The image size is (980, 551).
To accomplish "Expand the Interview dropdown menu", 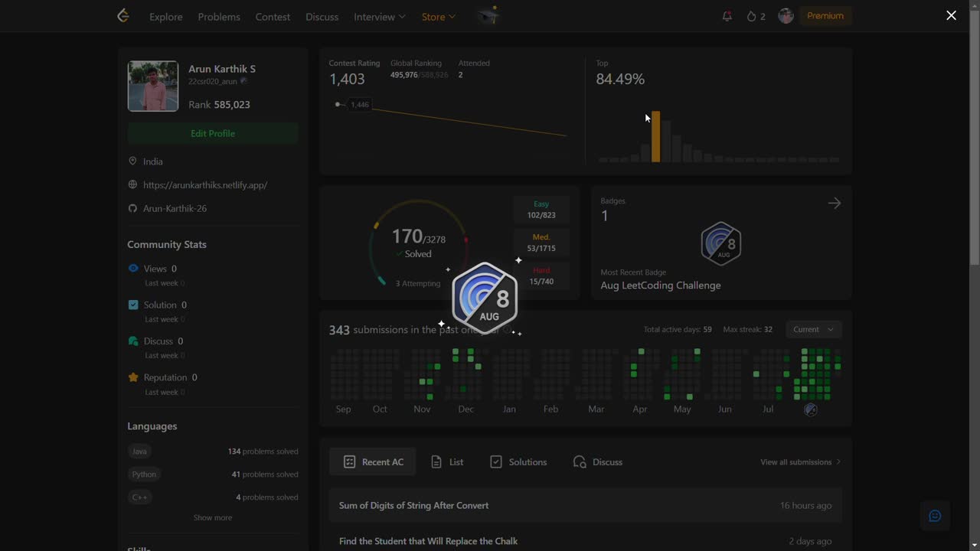I will [379, 17].
